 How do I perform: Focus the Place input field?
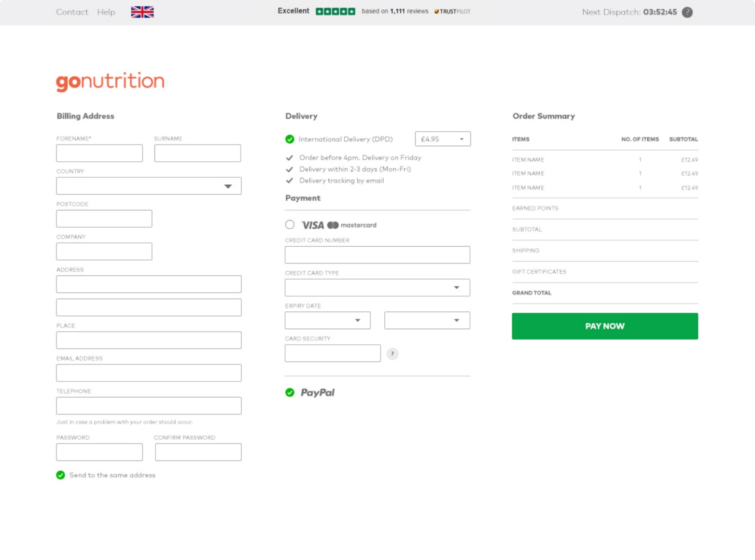coord(149,340)
